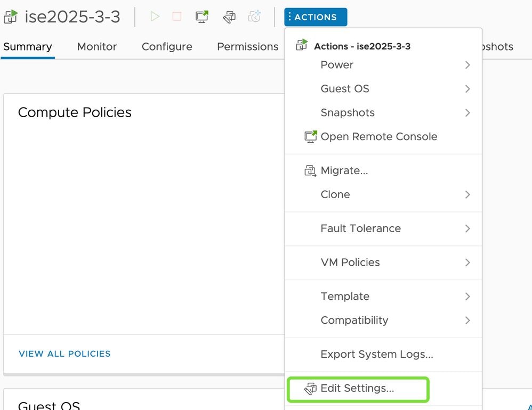Screen dimensions: 532x410
Task: Open the Permissions tab
Action: (247, 47)
